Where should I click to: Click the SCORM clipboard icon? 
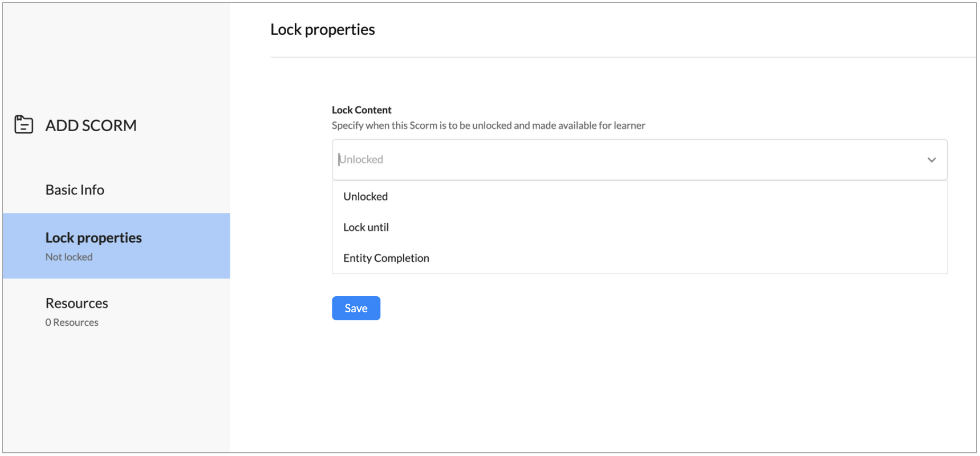(x=23, y=125)
